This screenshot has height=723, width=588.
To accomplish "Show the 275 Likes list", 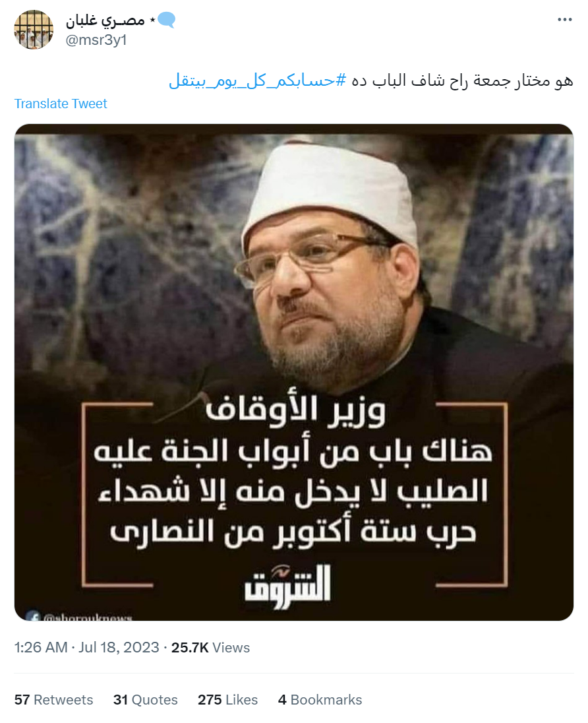I will [227, 699].
